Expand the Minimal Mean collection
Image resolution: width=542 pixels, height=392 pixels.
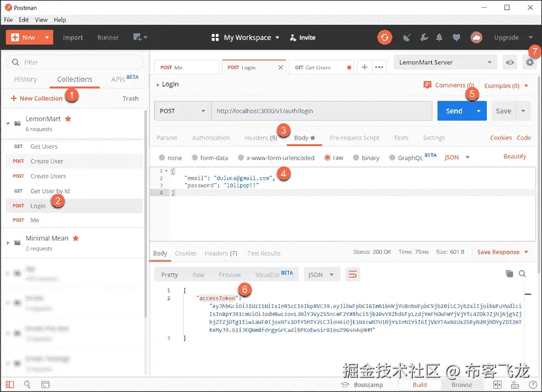click(x=8, y=243)
